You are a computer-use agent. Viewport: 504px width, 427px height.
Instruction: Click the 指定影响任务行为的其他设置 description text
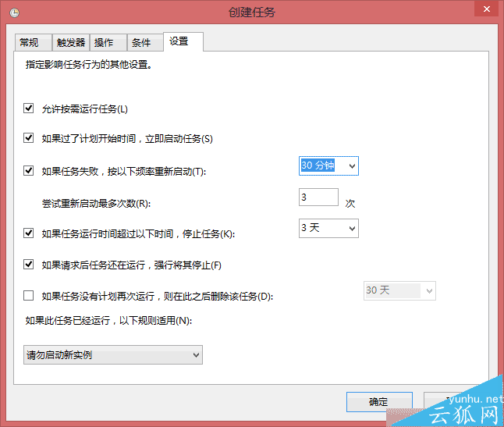(89, 65)
